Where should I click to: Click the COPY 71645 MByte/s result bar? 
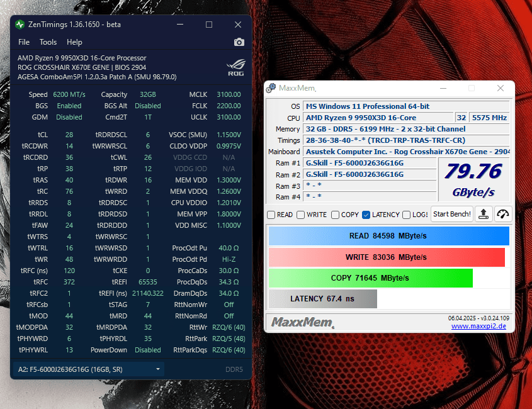pos(370,278)
